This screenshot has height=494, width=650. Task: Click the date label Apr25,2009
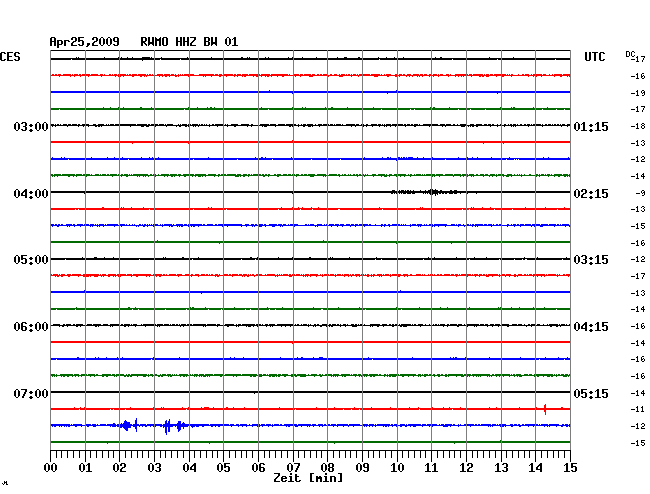pyautogui.click(x=85, y=42)
